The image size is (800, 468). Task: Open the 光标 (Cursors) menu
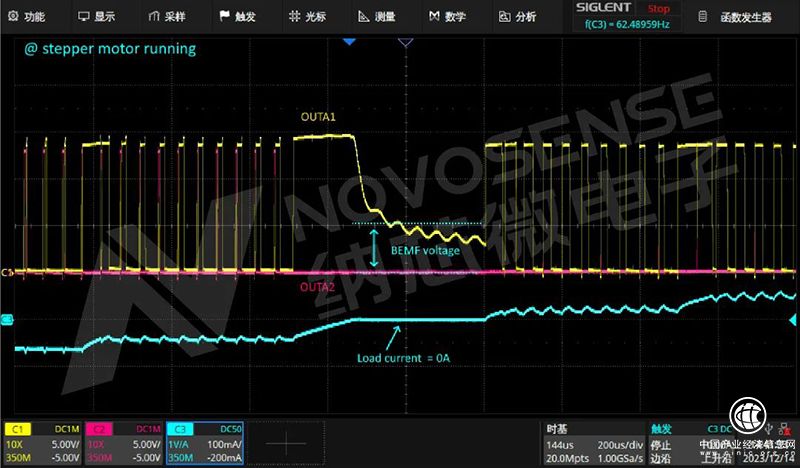(307, 16)
